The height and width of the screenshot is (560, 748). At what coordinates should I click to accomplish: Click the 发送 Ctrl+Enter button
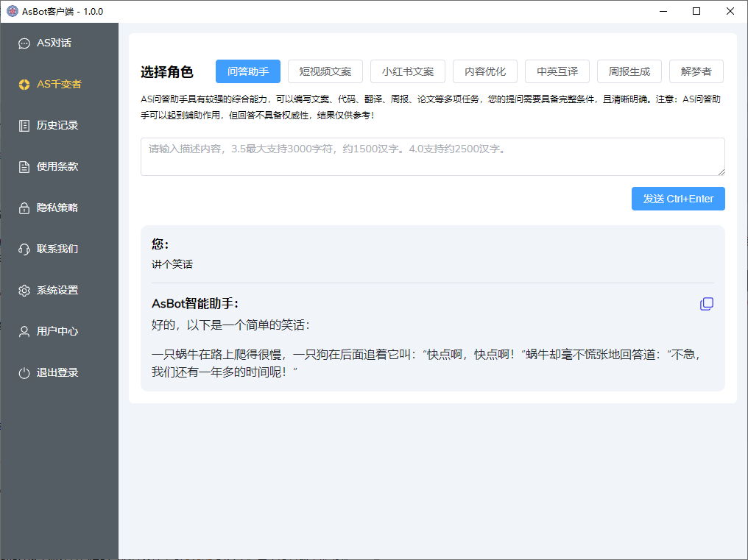678,199
